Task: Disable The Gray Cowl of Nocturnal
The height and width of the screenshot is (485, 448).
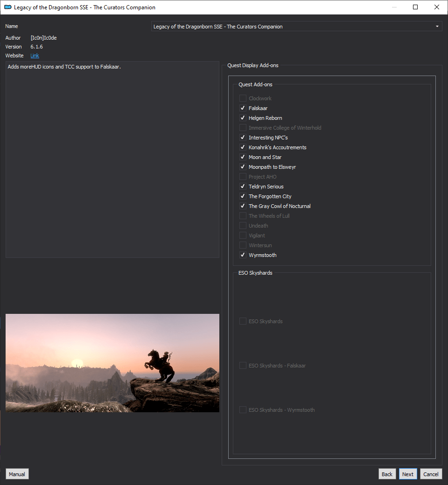Action: click(243, 206)
